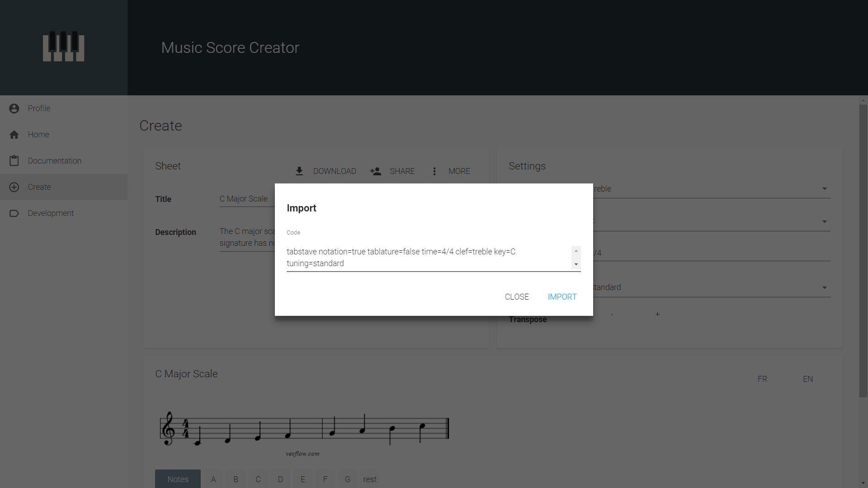Open the Development section
Image resolution: width=868 pixels, height=488 pixels.
pyautogui.click(x=50, y=213)
